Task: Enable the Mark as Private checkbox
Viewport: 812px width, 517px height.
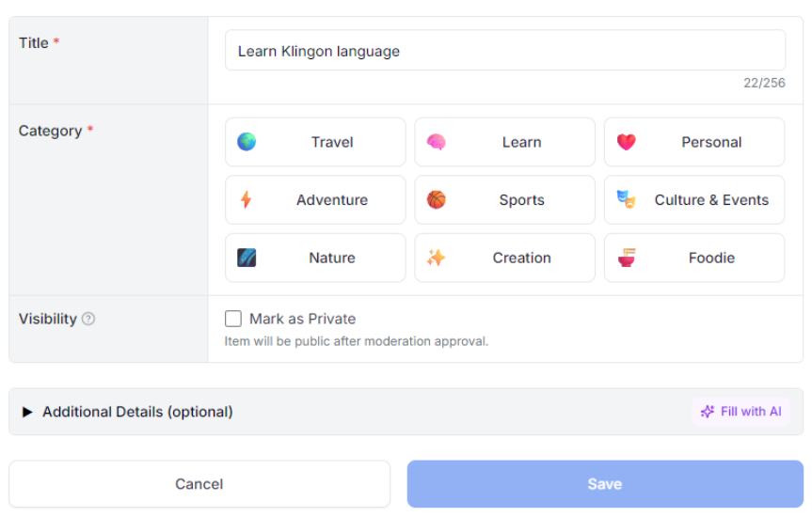Action: coord(233,319)
